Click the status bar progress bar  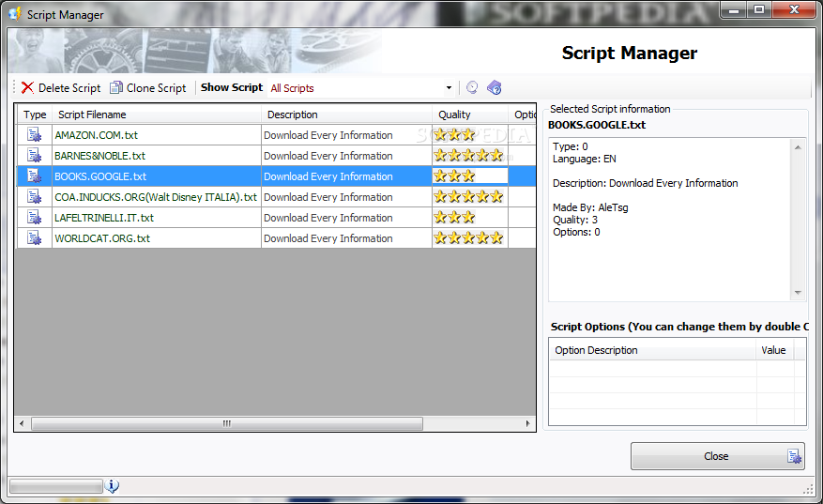56,487
